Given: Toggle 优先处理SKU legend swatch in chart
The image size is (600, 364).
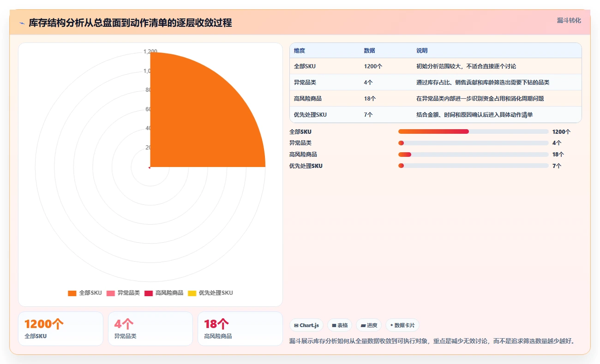Looking at the screenshot, I should pos(192,293).
